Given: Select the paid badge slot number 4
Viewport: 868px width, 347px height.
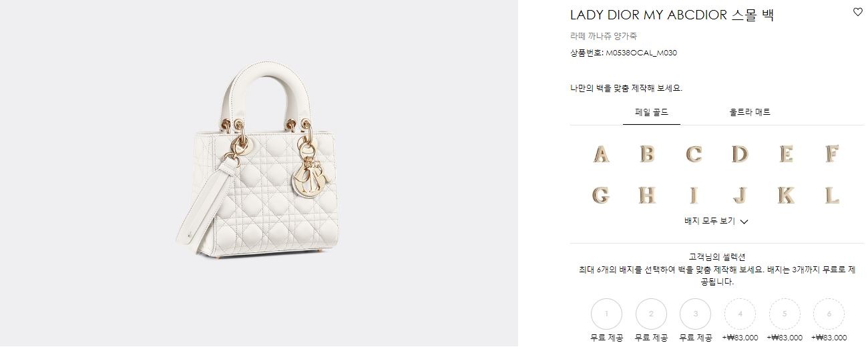Looking at the screenshot, I should click(740, 314).
